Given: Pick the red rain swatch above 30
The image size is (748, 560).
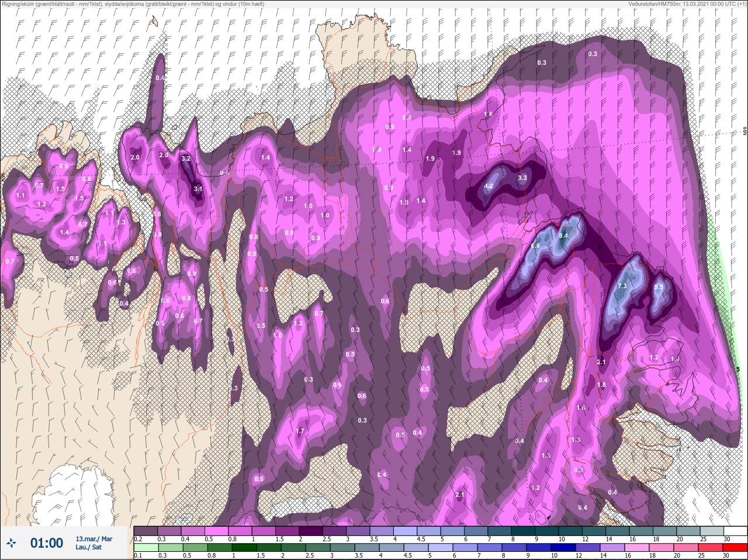Looking at the screenshot, I should [736, 548].
